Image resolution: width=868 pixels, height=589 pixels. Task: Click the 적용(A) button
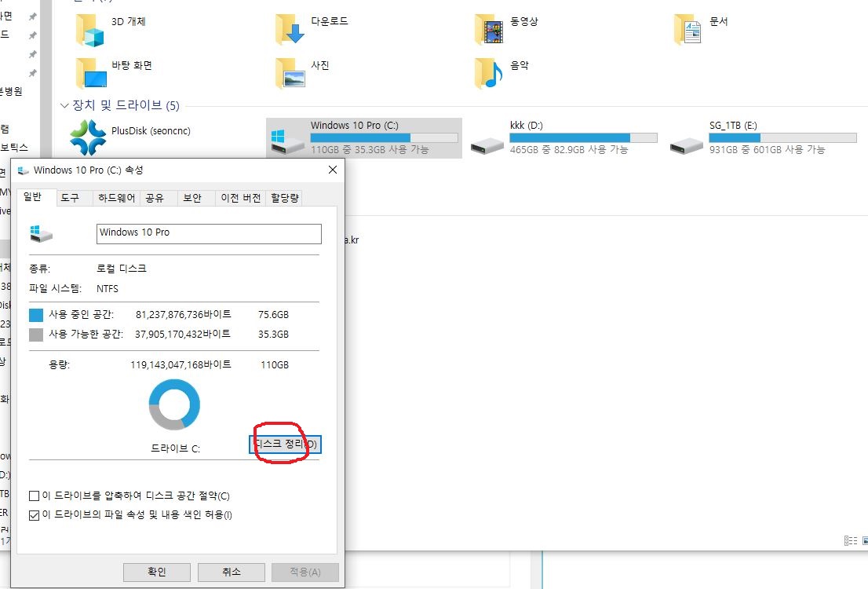[305, 572]
